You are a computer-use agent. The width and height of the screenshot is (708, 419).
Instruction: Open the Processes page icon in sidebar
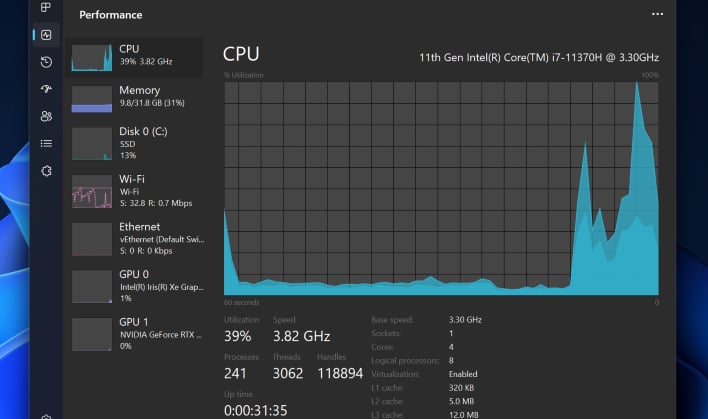pyautogui.click(x=46, y=7)
